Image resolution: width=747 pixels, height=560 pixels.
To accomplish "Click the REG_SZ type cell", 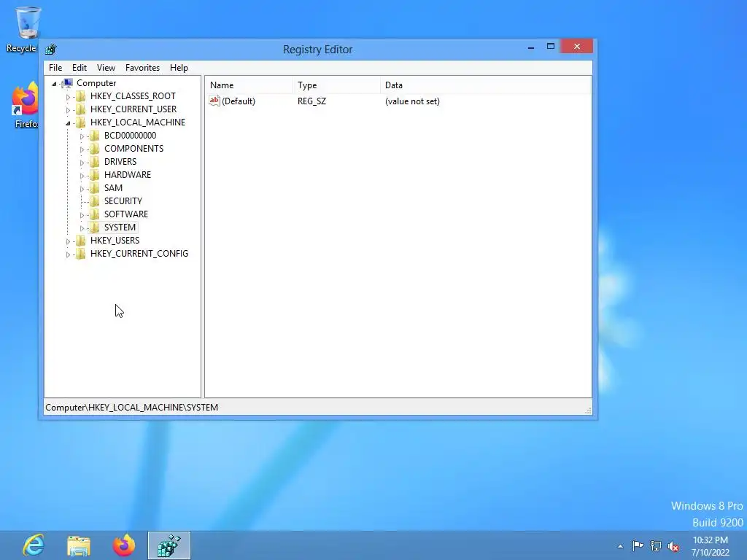I will coord(311,101).
